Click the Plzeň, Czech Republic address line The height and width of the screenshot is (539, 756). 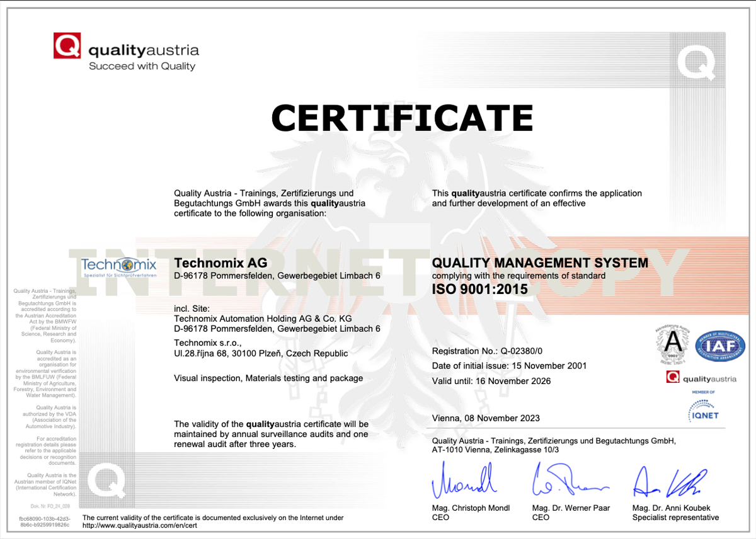coord(261,354)
